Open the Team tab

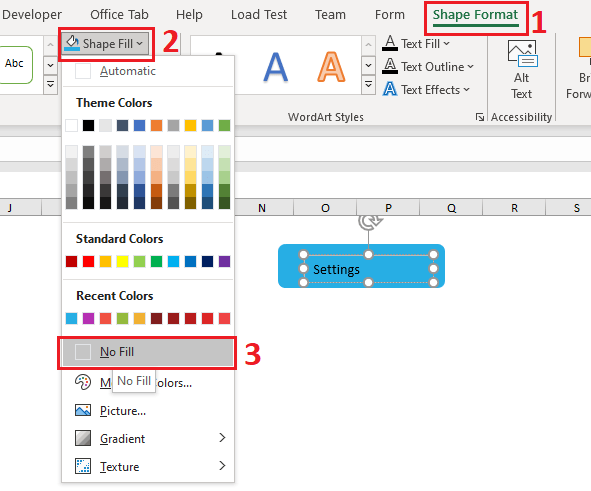coord(330,15)
